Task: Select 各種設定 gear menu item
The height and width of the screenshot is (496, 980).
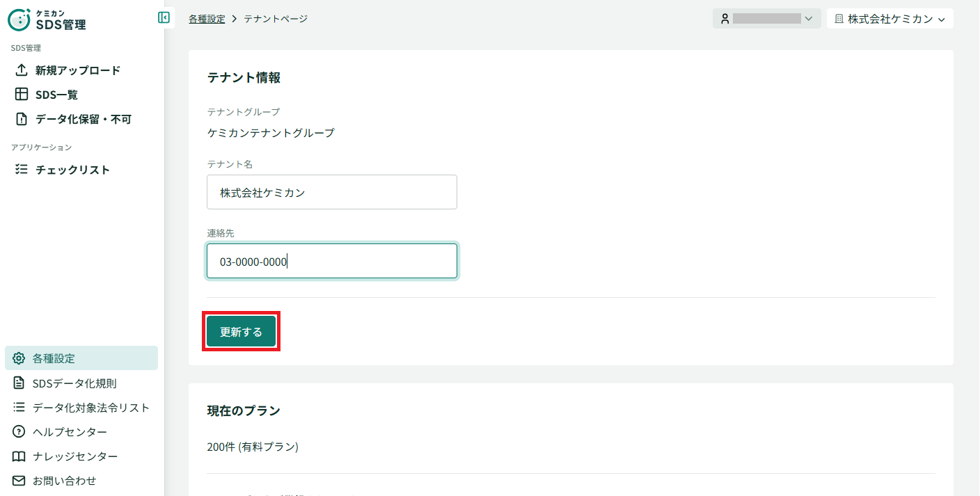Action: tap(81, 358)
